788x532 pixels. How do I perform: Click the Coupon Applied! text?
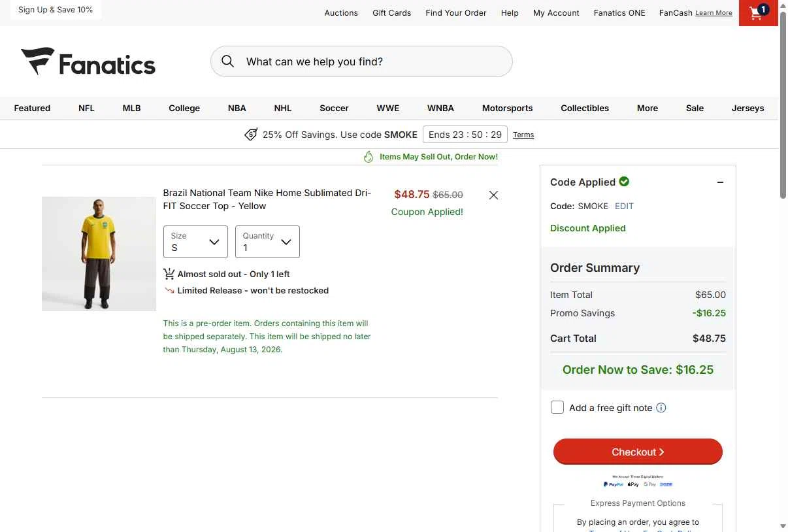tap(427, 212)
